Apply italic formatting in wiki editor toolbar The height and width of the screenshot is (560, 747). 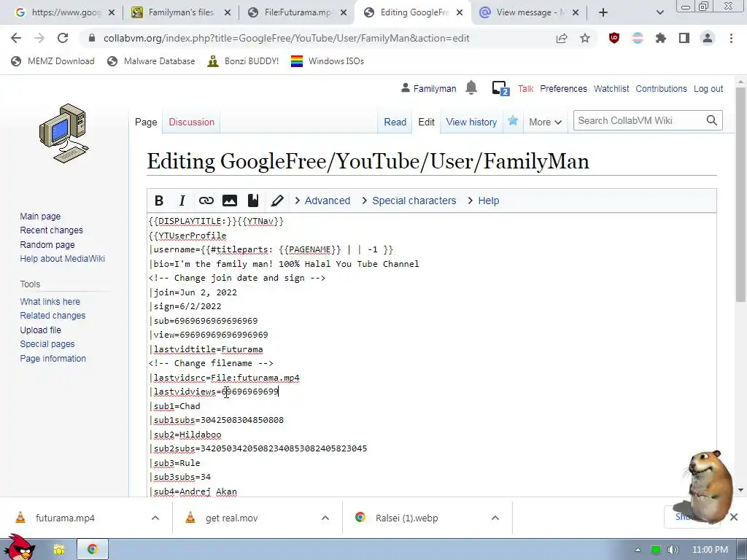(182, 201)
